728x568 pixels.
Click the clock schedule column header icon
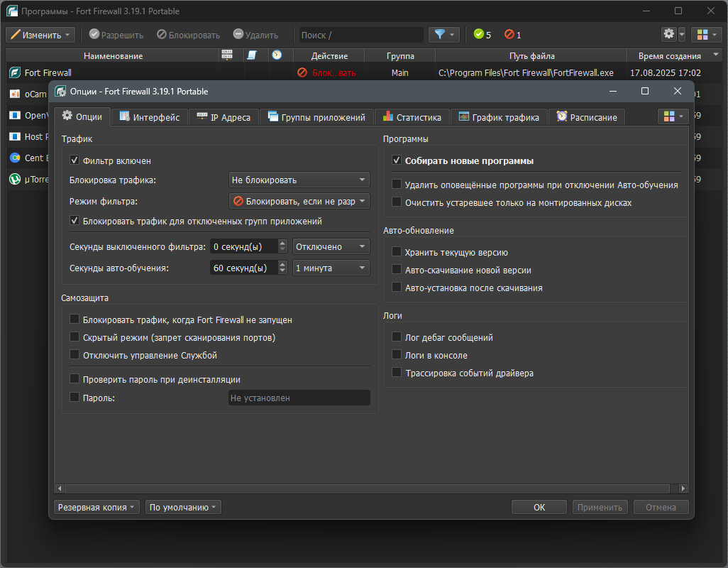click(277, 55)
